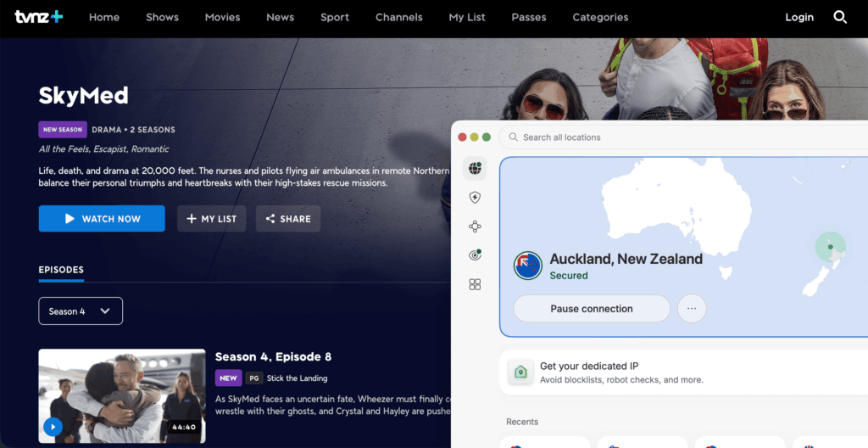Click the 44:40 duration label

[184, 428]
